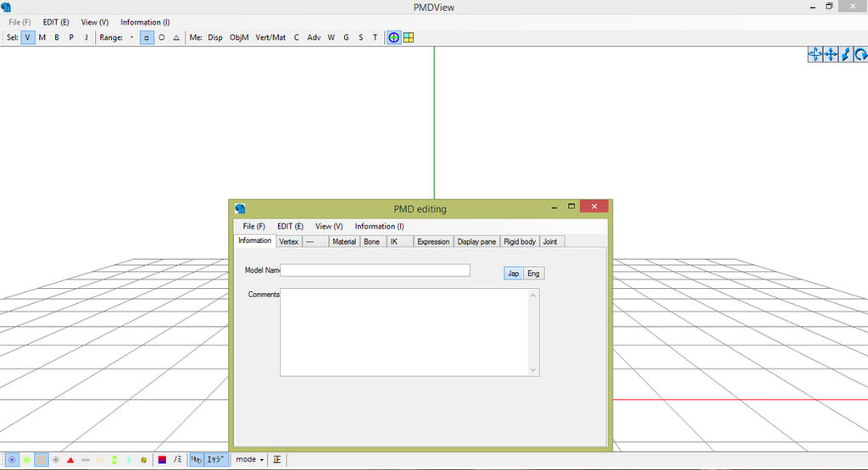The image size is (868, 470).
Task: Click the G toolbar button
Action: [x=346, y=37]
